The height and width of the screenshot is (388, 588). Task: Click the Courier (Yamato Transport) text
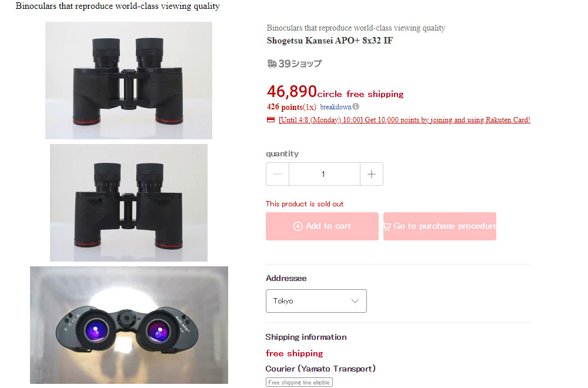pyautogui.click(x=320, y=369)
